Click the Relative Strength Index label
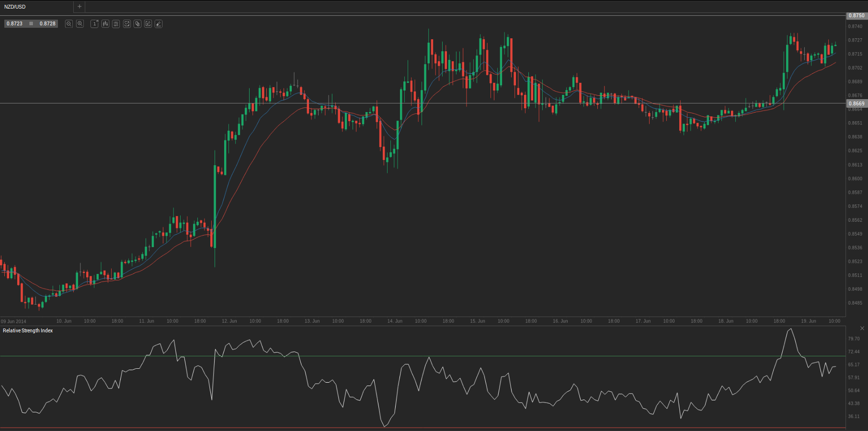Image resolution: width=868 pixels, height=431 pixels. point(28,330)
